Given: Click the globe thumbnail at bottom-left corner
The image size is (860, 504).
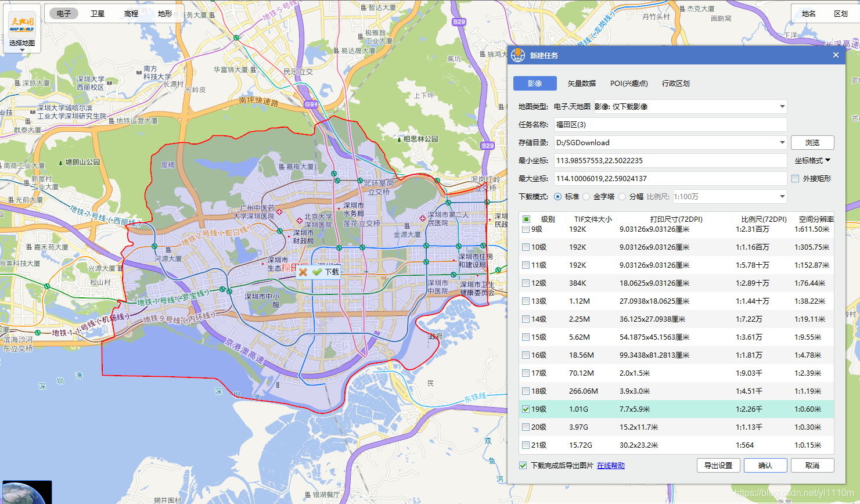Looking at the screenshot, I should click(27, 492).
